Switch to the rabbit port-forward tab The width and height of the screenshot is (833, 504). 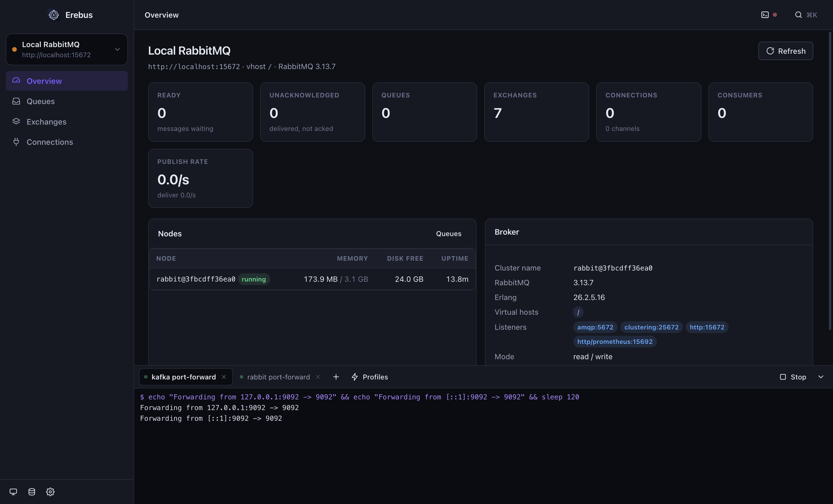point(280,377)
